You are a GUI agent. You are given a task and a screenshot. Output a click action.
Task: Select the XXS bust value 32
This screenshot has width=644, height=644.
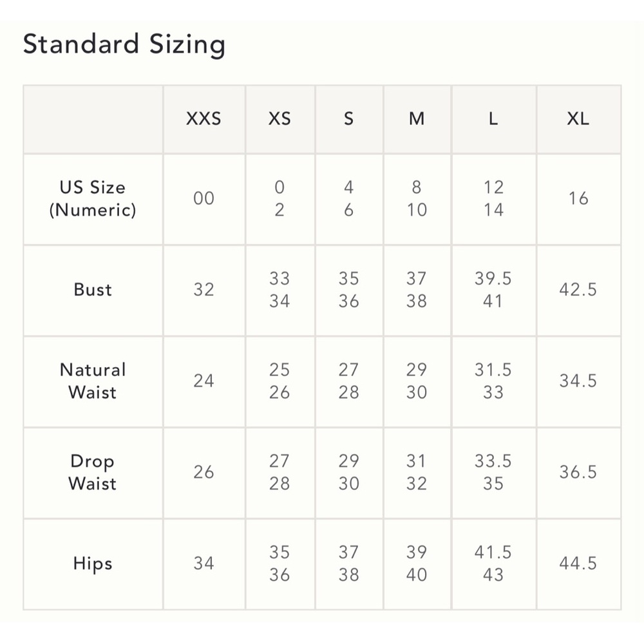(204, 290)
